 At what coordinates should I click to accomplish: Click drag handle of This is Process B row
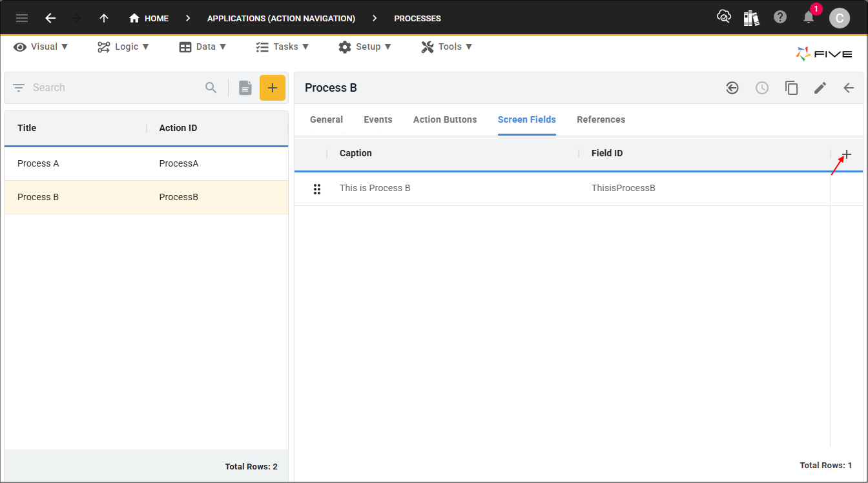pyautogui.click(x=317, y=189)
